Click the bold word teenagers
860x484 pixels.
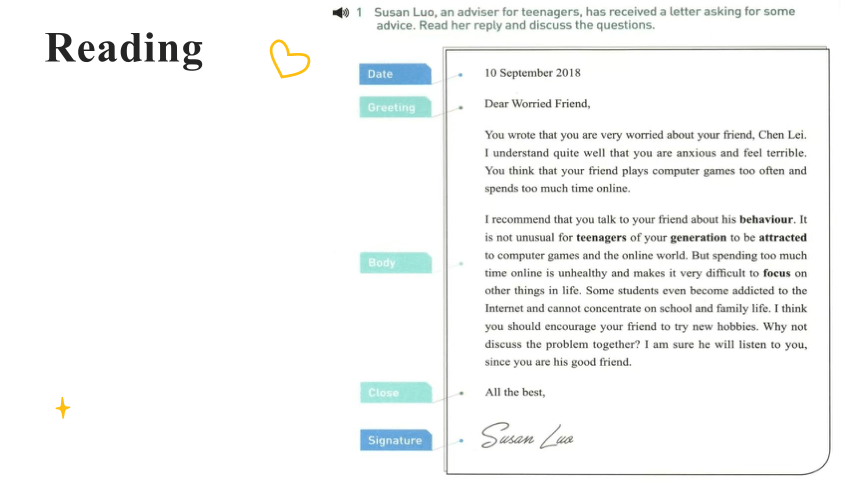(601, 238)
